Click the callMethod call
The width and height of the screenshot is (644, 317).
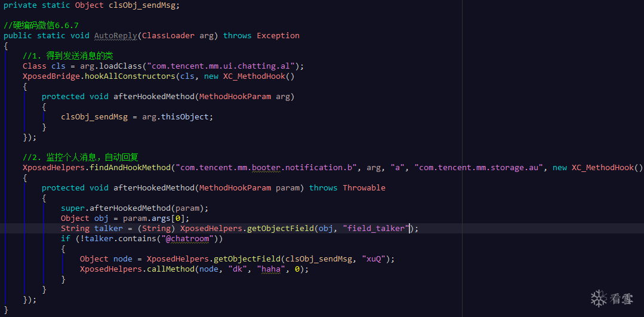pos(171,269)
